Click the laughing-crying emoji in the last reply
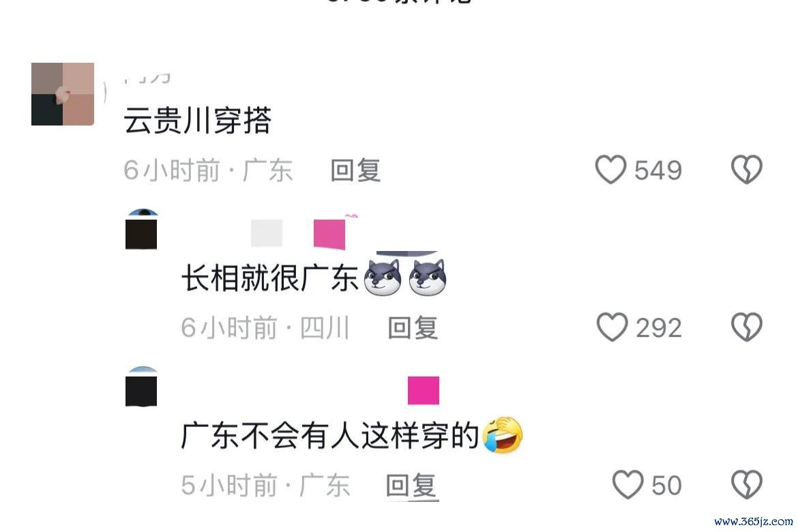798x532 pixels. (502, 435)
